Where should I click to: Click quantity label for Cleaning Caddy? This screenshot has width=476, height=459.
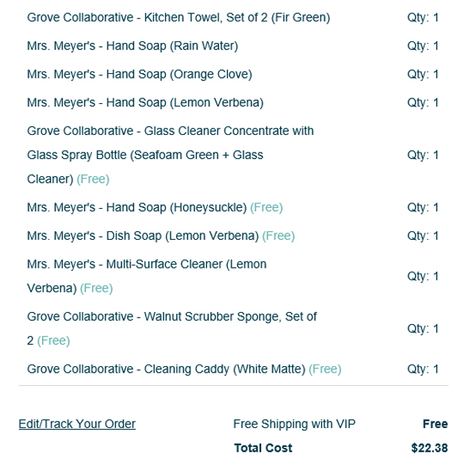[423, 369]
